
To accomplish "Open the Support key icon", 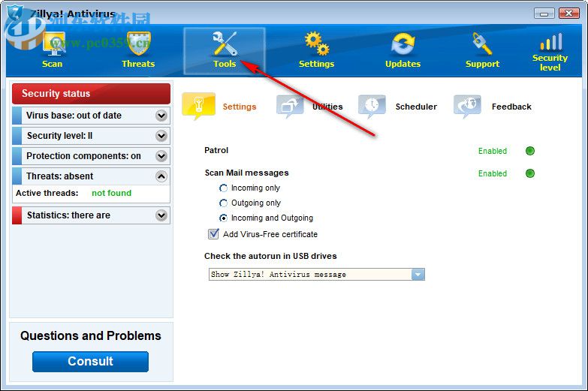I will point(482,44).
